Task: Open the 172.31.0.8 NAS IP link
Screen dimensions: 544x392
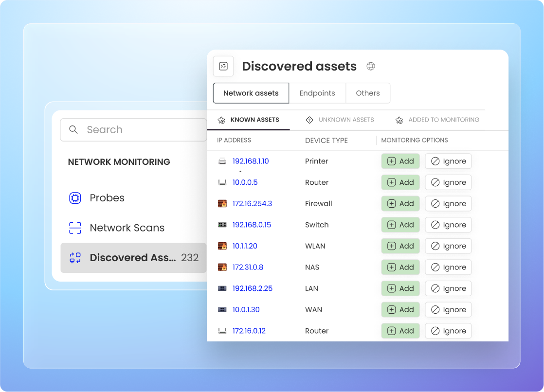Action: click(x=248, y=267)
